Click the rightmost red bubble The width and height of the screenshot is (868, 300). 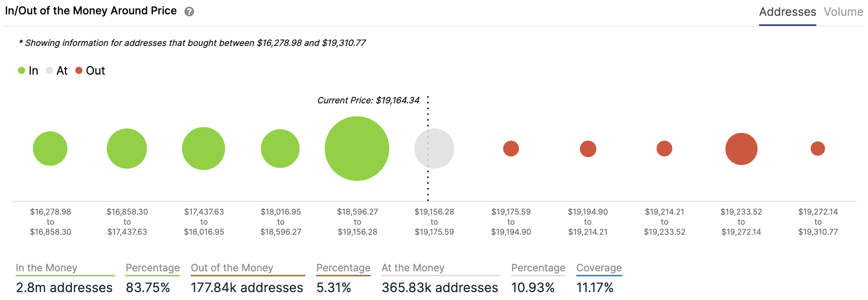tap(818, 149)
